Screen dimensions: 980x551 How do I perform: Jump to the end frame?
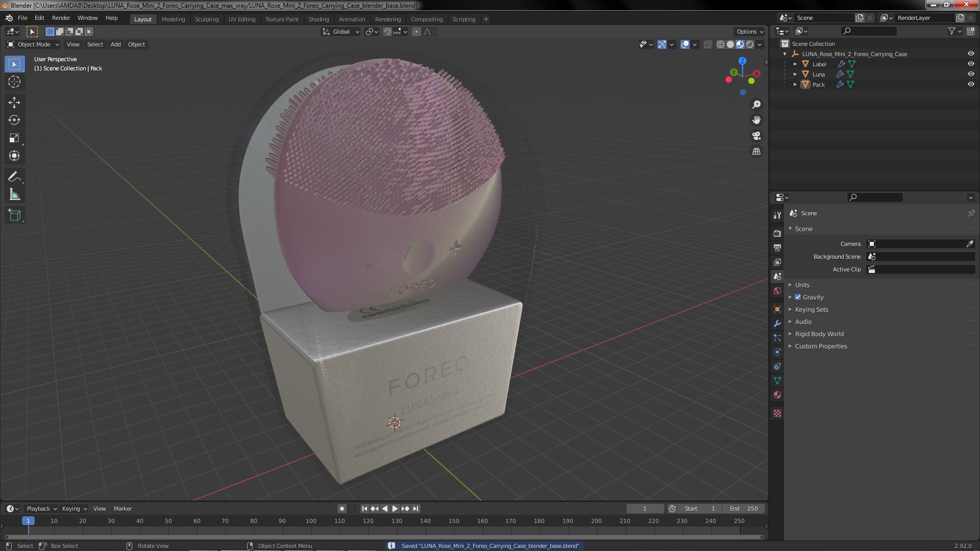(416, 509)
